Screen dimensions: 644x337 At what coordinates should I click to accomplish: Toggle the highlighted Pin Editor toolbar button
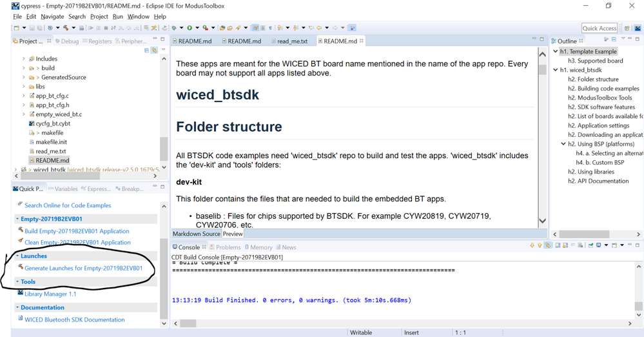353,28
